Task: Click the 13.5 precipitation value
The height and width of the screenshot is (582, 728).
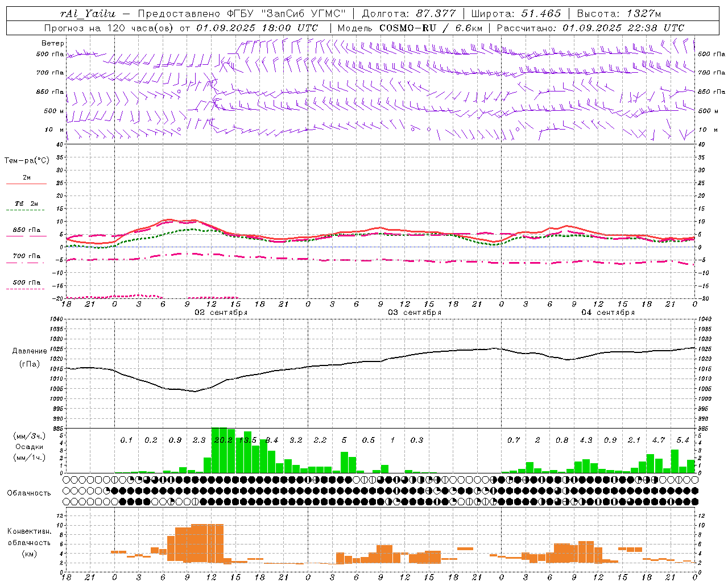Action: [247, 440]
